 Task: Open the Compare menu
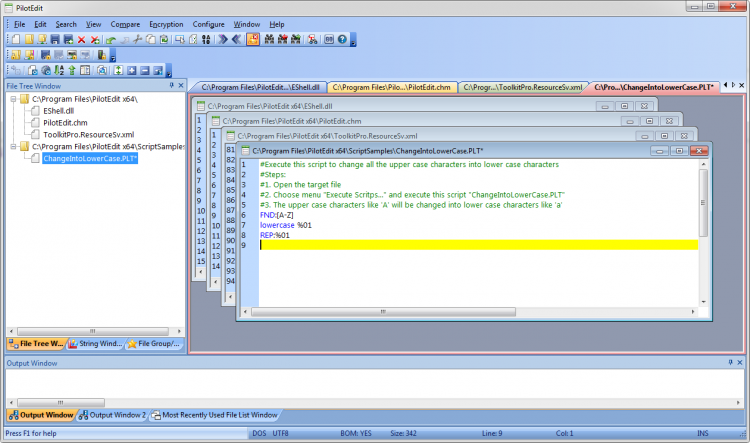click(x=125, y=24)
